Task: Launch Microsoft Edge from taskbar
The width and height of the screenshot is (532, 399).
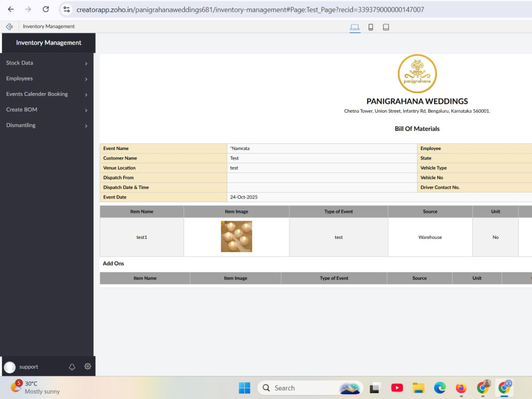Action: (440, 387)
